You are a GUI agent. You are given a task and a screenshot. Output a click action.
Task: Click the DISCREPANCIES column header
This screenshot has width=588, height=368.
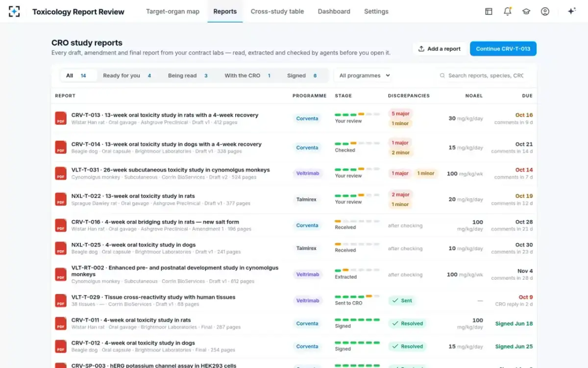coord(409,96)
